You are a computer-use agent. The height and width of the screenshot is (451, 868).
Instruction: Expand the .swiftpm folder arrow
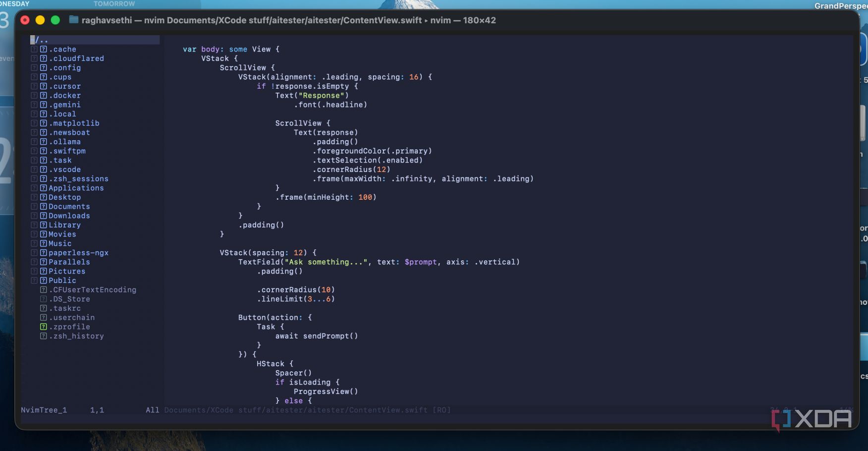tap(34, 151)
